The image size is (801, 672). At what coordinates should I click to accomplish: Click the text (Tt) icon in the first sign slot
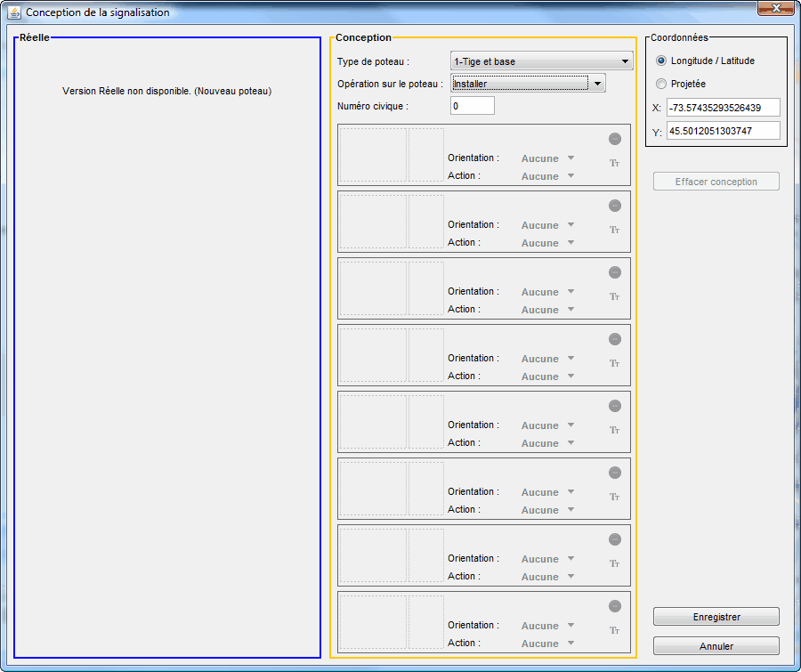pos(614,163)
